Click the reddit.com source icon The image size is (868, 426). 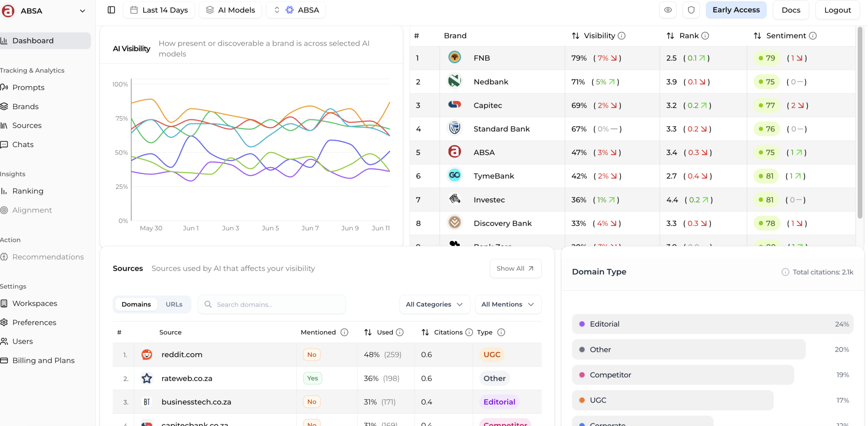[146, 354]
